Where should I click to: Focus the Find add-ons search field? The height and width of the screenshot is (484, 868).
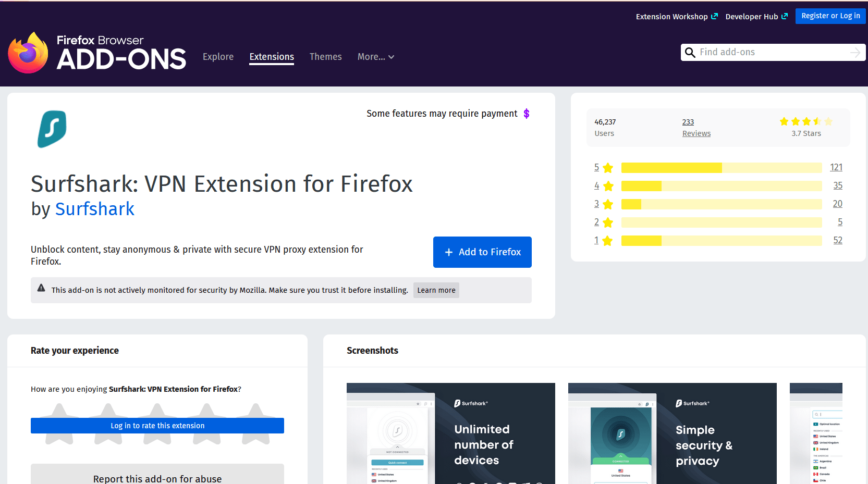point(773,52)
